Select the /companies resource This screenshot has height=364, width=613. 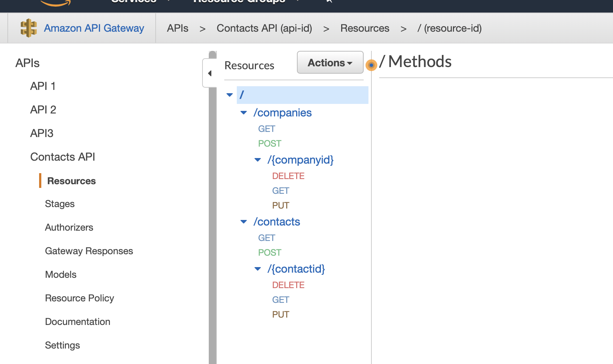point(283,113)
